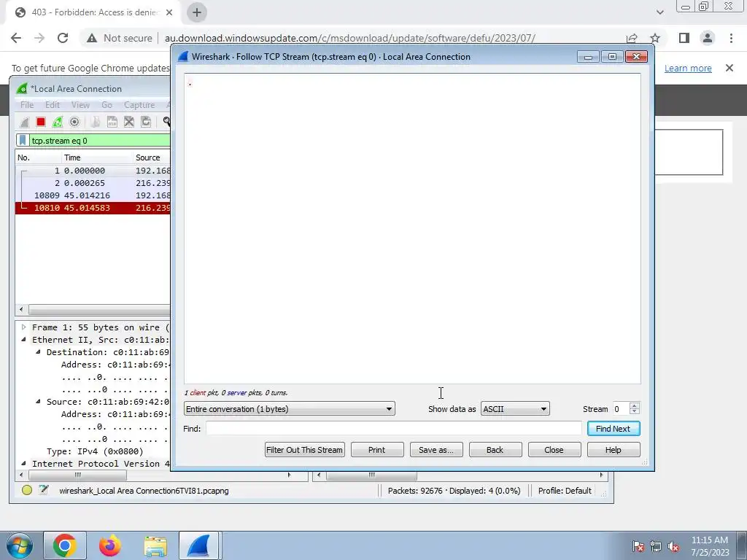
Task: Select the 403 - Forbidden browser tab
Action: (x=93, y=12)
